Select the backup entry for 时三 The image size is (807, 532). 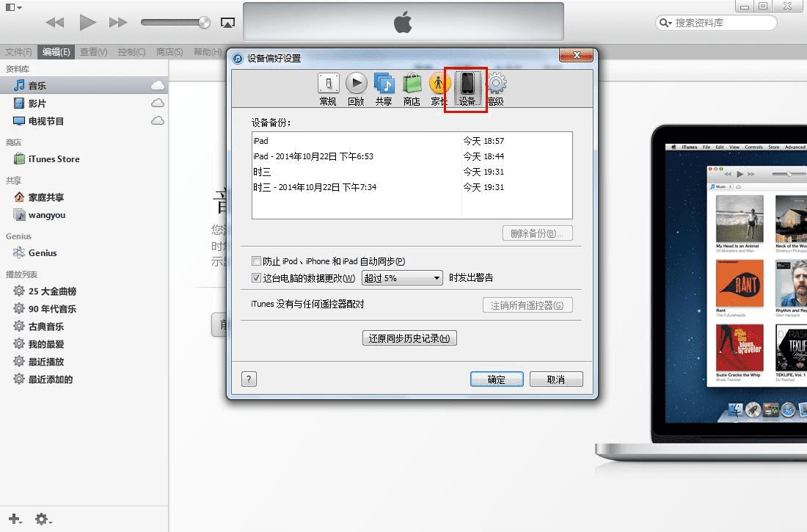pos(262,172)
